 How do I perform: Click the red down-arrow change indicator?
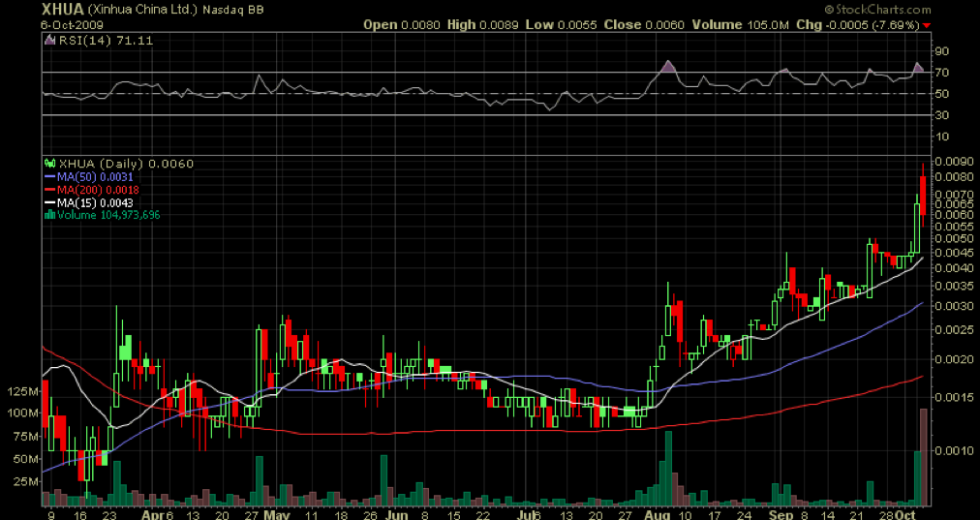click(926, 25)
